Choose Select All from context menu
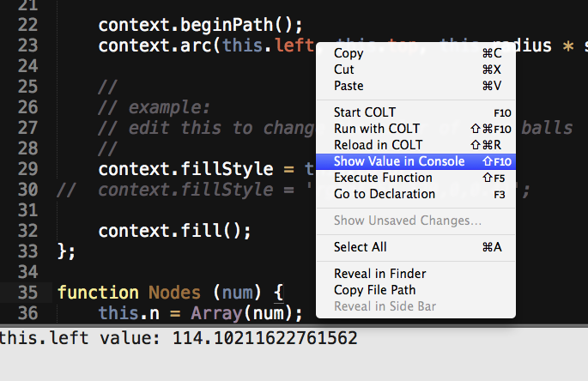Screen dimensions: 588x381 (x=360, y=247)
